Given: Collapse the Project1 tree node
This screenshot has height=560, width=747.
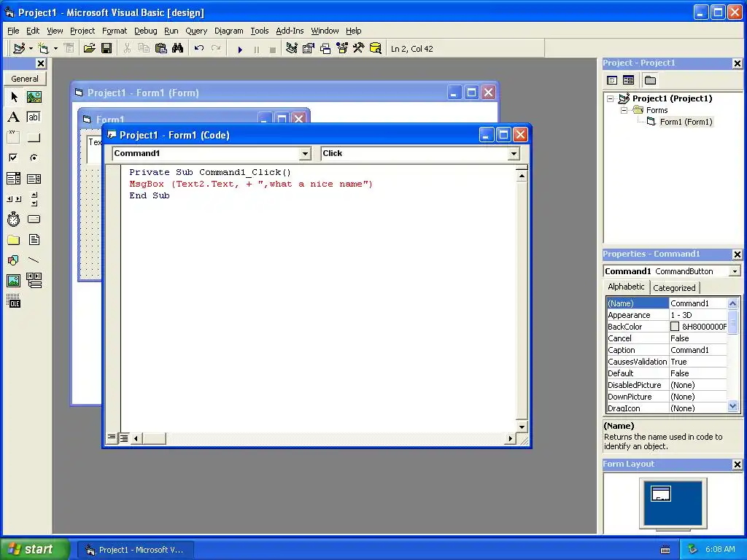Looking at the screenshot, I should click(x=611, y=99).
